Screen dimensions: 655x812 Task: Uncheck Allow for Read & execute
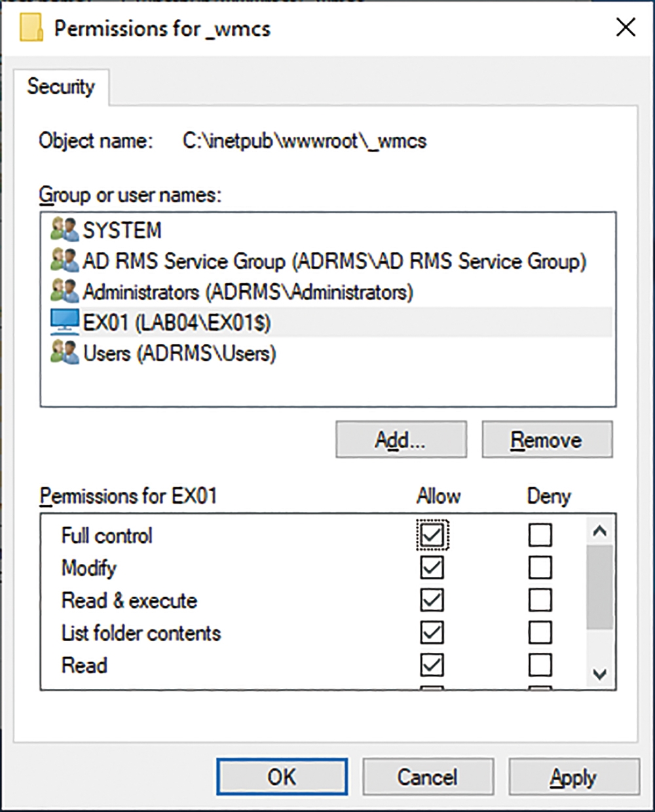coord(432,600)
